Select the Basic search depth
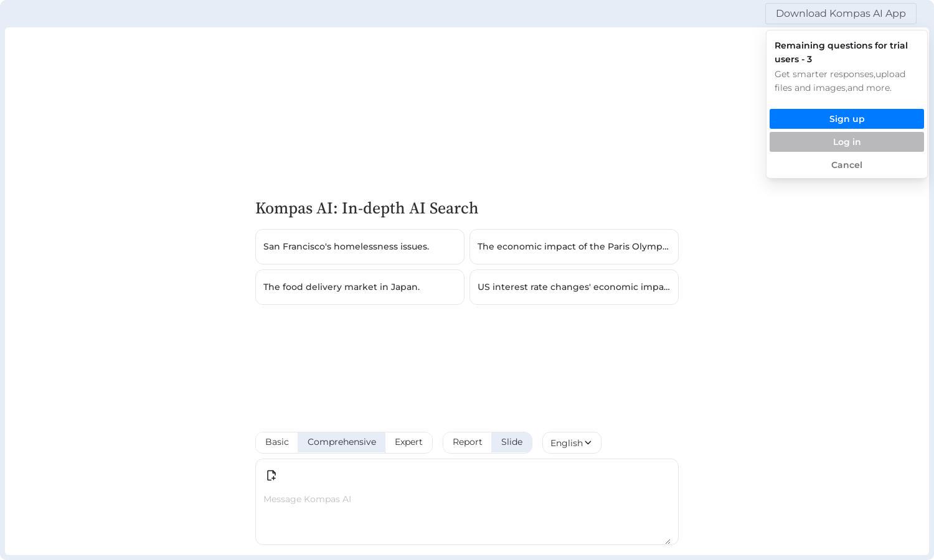 pyautogui.click(x=277, y=442)
